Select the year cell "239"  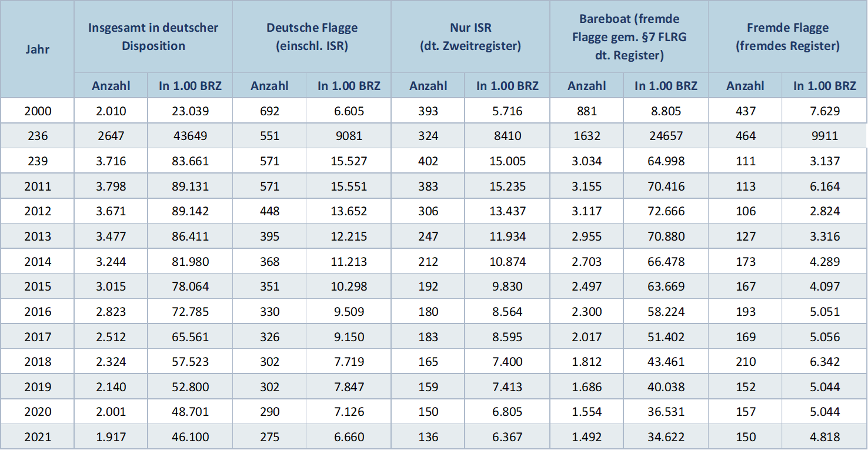(38, 161)
